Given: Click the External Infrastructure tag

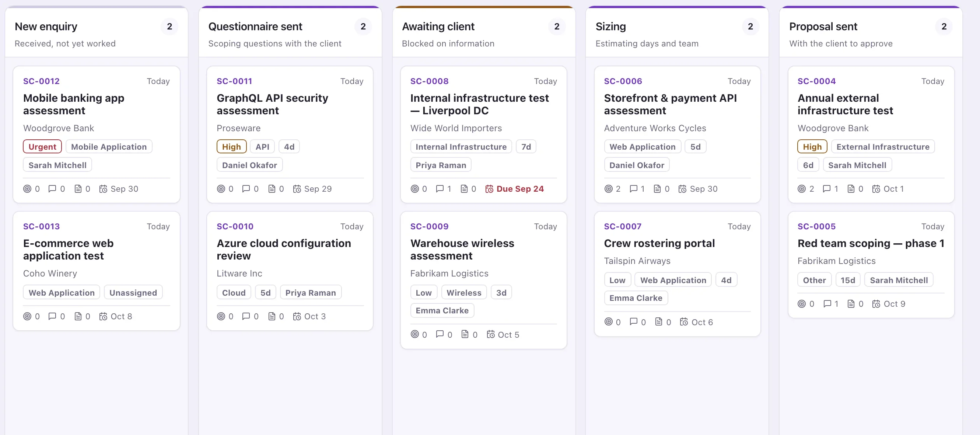Looking at the screenshot, I should pyautogui.click(x=883, y=147).
